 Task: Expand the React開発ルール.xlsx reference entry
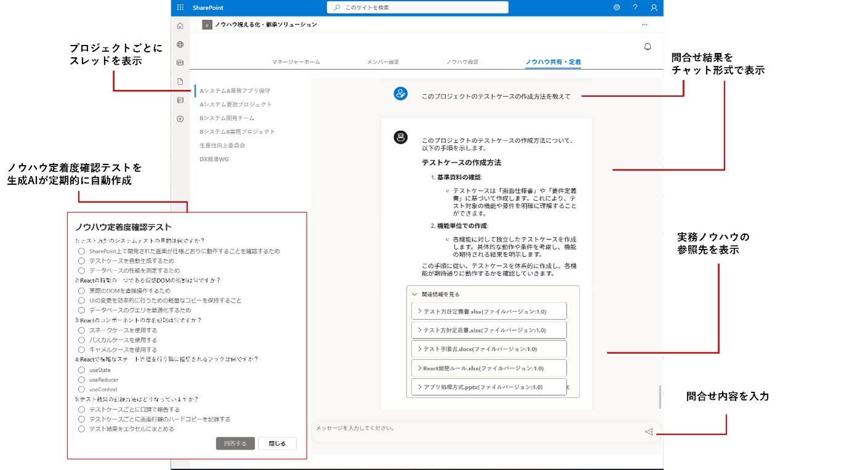tap(489, 368)
